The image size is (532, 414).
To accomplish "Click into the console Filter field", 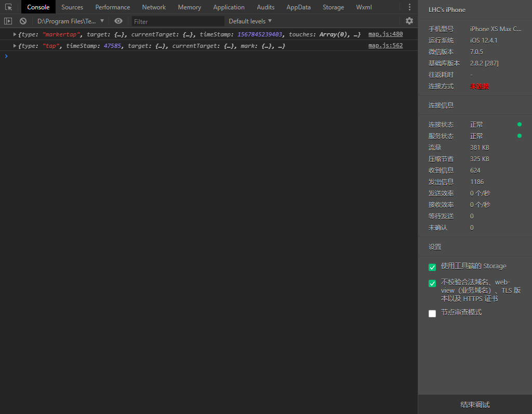I will pos(178,21).
